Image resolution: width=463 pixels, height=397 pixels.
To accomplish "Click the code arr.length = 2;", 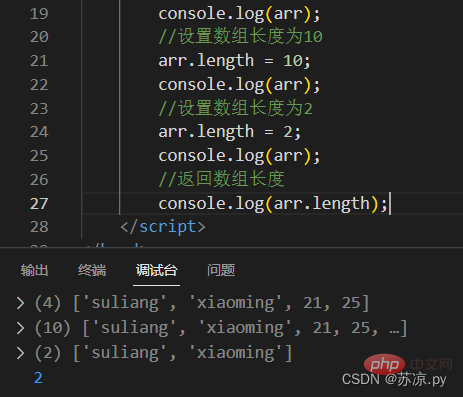I will (x=230, y=132).
